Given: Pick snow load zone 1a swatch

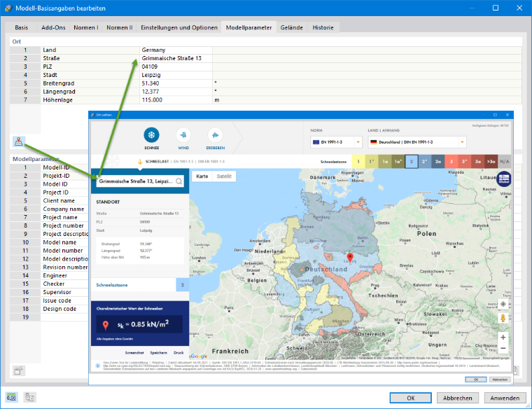Looking at the screenshot, I should pyautogui.click(x=385, y=162).
